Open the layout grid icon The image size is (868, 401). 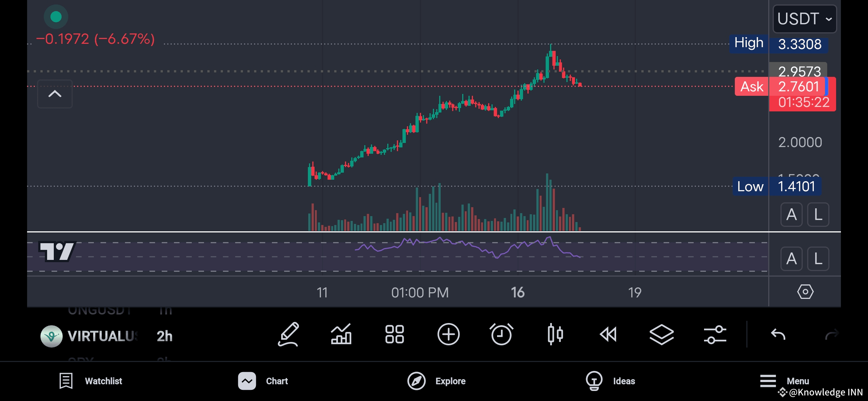[394, 335]
